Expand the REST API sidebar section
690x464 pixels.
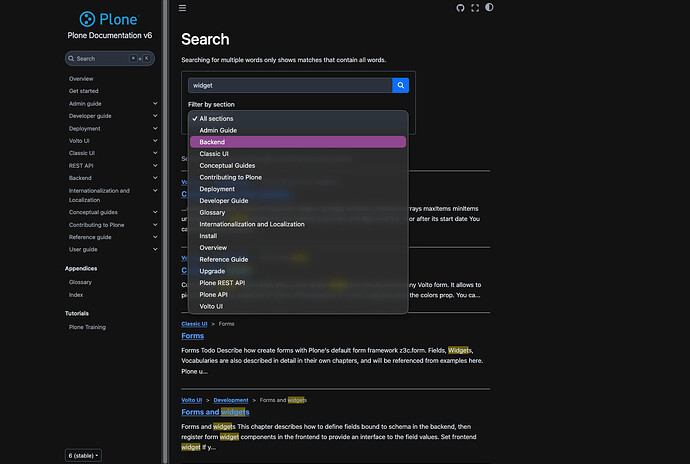155,166
